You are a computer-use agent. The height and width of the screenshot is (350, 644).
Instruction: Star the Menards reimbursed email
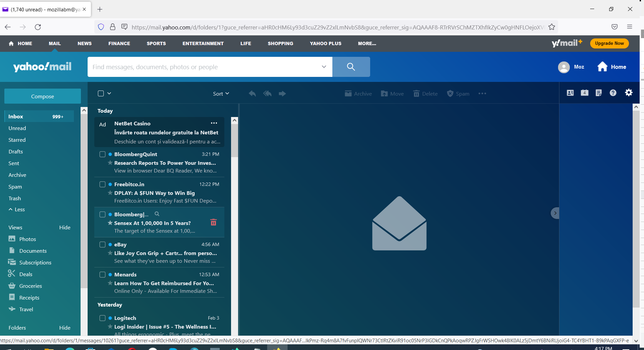point(110,283)
